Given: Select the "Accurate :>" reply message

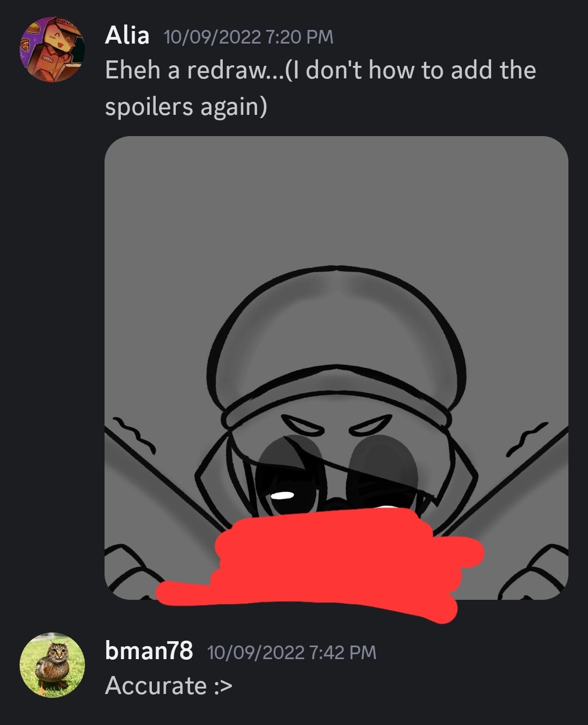Looking at the screenshot, I should (169, 686).
